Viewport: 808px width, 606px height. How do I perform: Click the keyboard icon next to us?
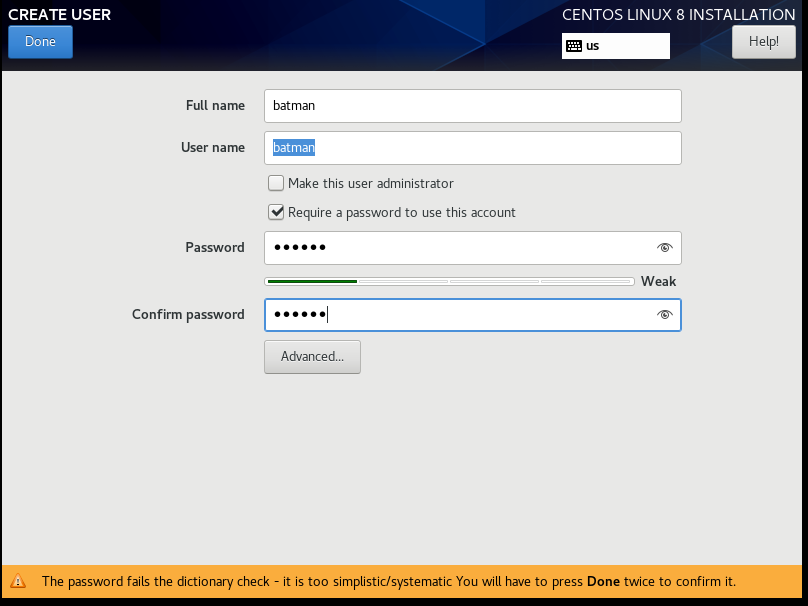coord(574,46)
